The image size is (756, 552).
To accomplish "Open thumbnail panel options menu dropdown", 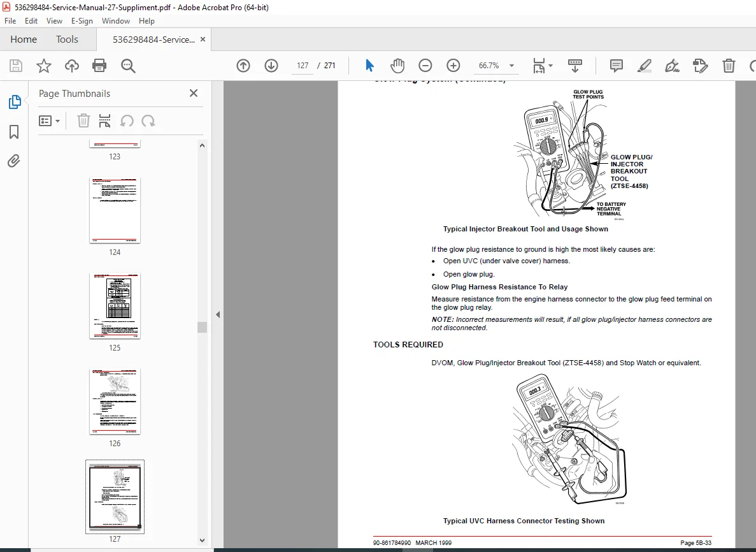I will (49, 120).
